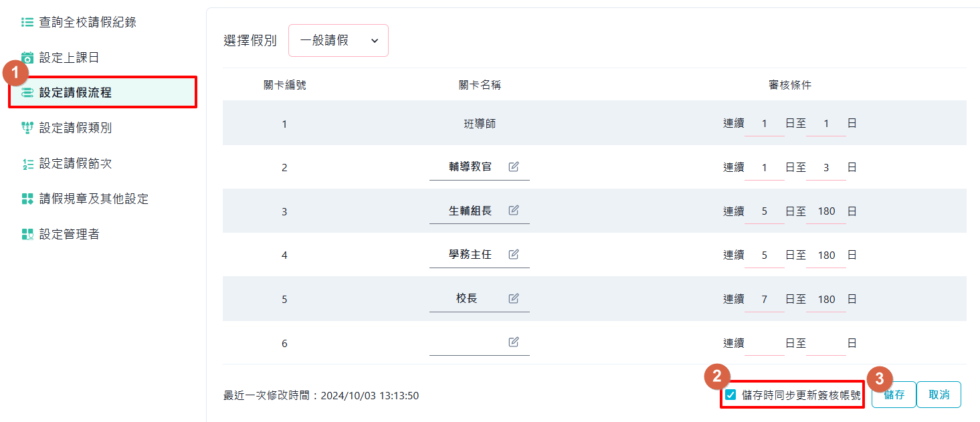Go to 設定請假節次 in the sidebar
The image size is (980, 422).
click(x=75, y=163)
